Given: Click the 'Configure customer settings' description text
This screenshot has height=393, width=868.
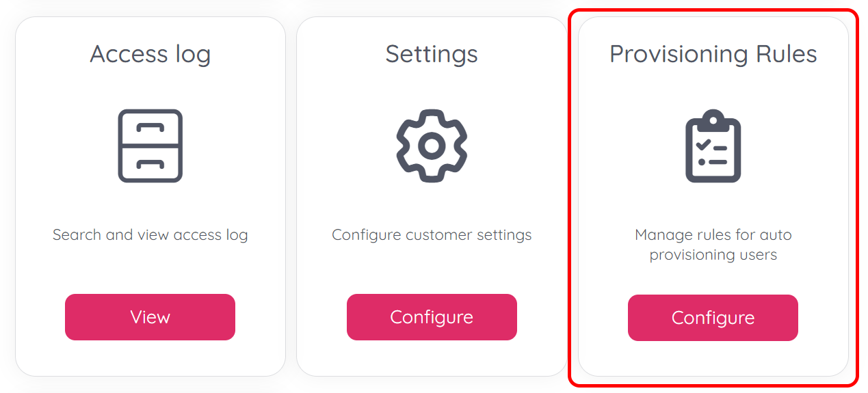Looking at the screenshot, I should point(432,235).
